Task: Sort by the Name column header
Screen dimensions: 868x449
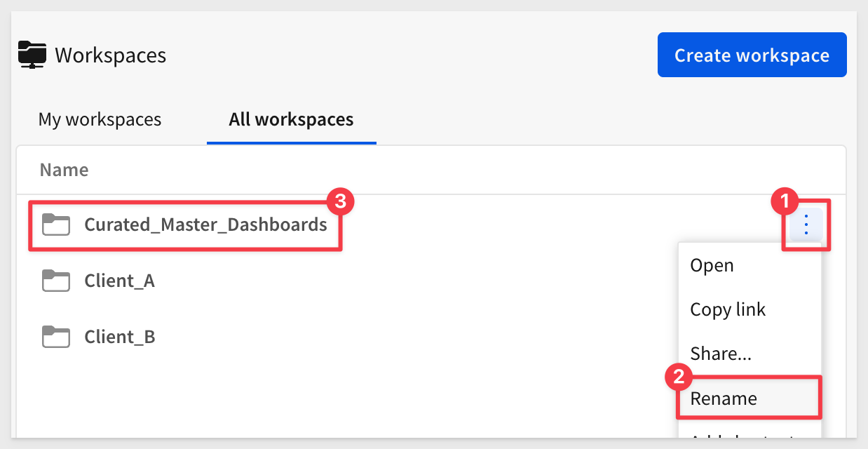Action: (64, 169)
